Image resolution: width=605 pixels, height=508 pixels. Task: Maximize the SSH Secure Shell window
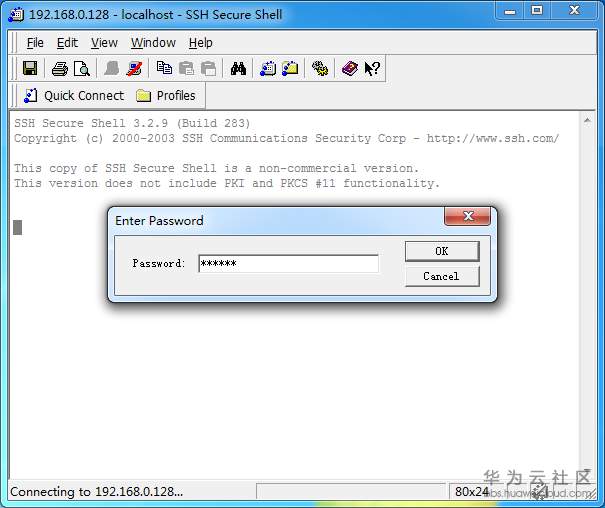point(537,11)
